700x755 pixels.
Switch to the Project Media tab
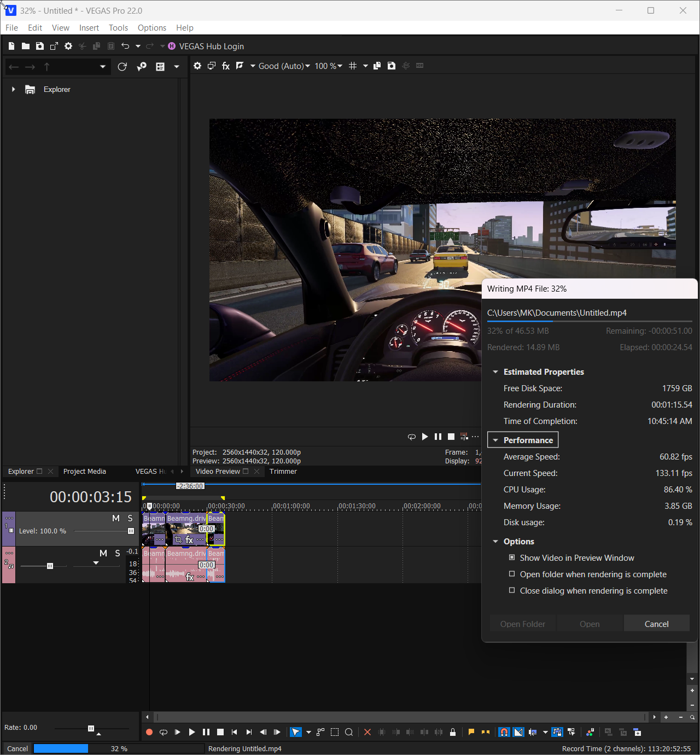(85, 472)
